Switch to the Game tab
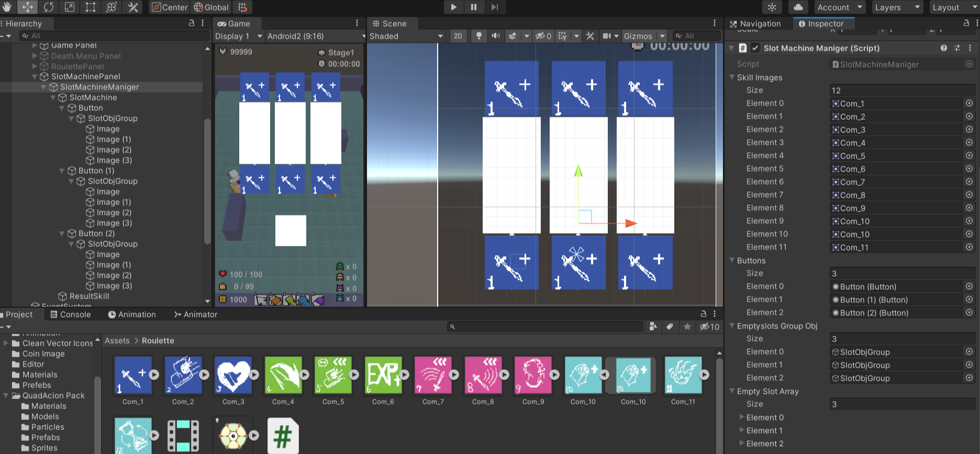 234,24
